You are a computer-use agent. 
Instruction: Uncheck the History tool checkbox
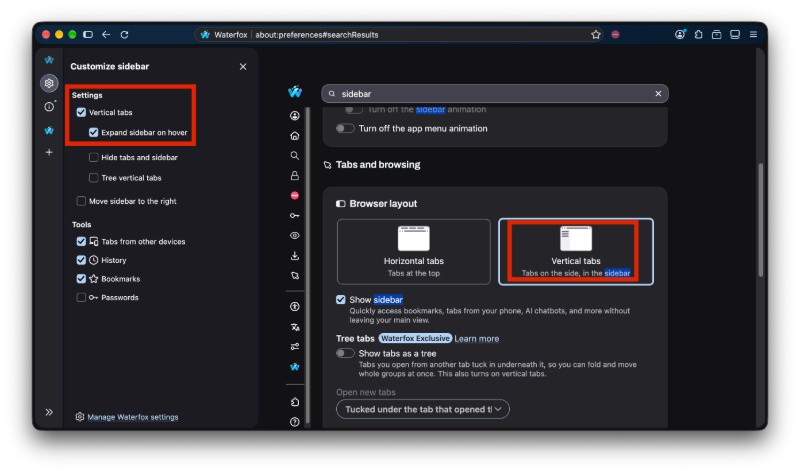pyautogui.click(x=81, y=260)
